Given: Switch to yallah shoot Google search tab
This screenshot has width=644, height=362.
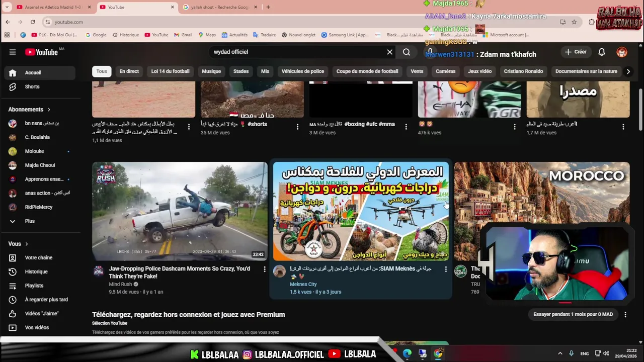Looking at the screenshot, I should [x=219, y=7].
